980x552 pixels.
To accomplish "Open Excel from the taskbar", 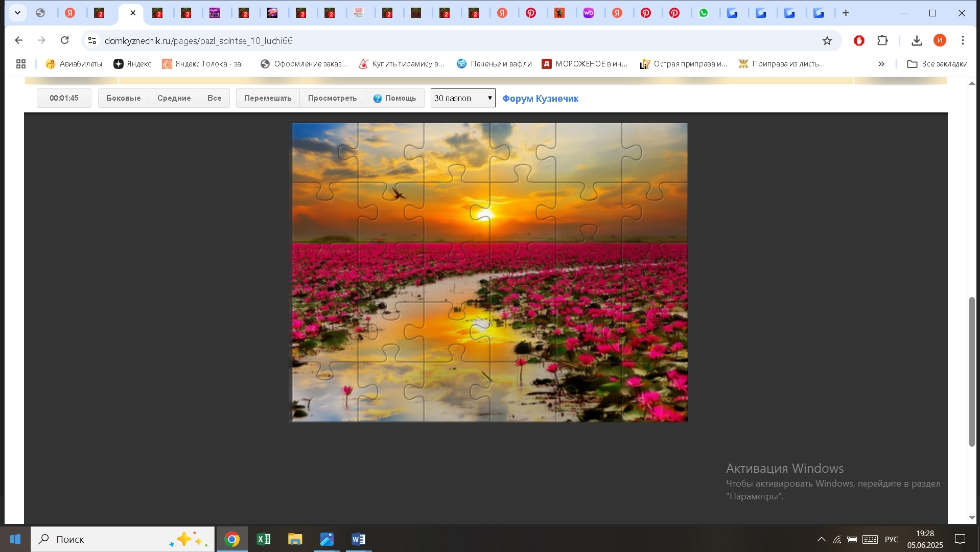I will [264, 539].
